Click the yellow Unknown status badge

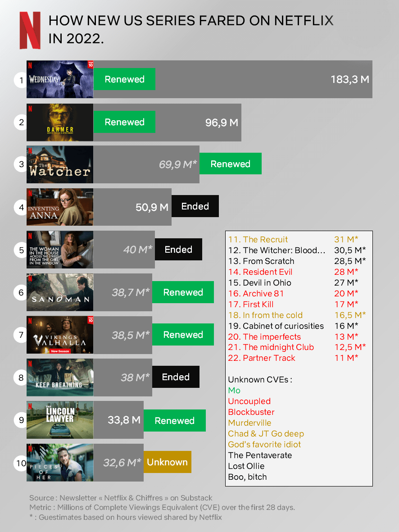tap(167, 462)
